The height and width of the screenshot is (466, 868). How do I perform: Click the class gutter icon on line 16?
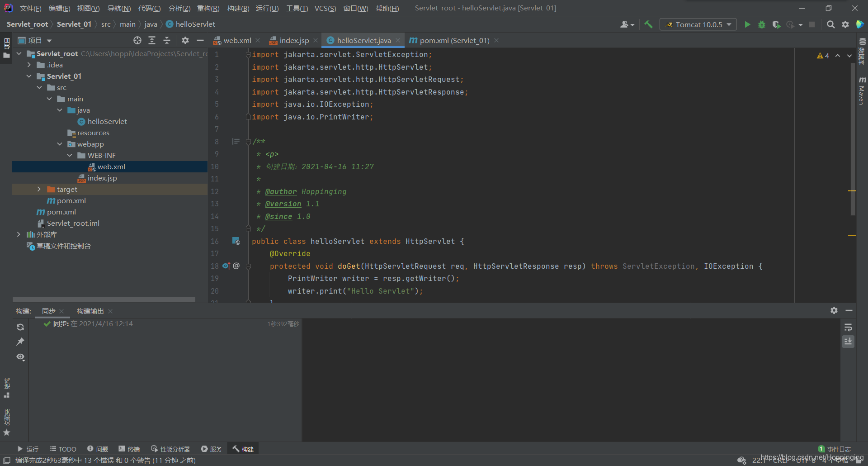point(236,241)
